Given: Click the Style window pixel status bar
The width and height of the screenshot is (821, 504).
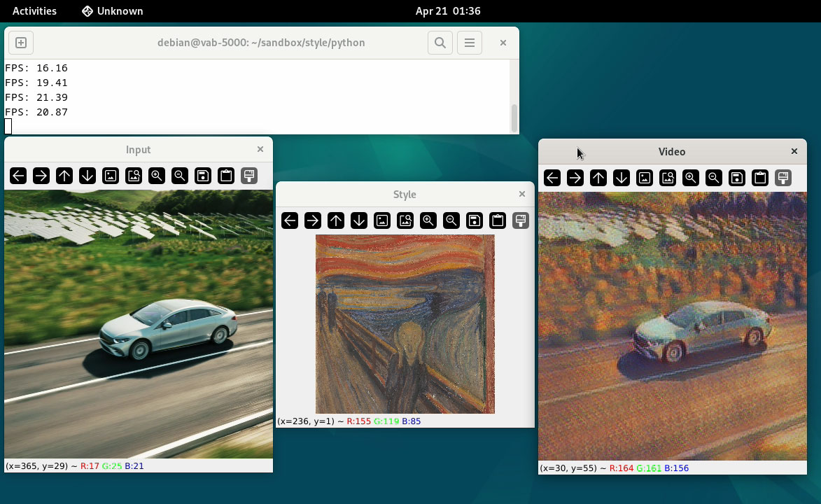Looking at the screenshot, I should coord(405,421).
